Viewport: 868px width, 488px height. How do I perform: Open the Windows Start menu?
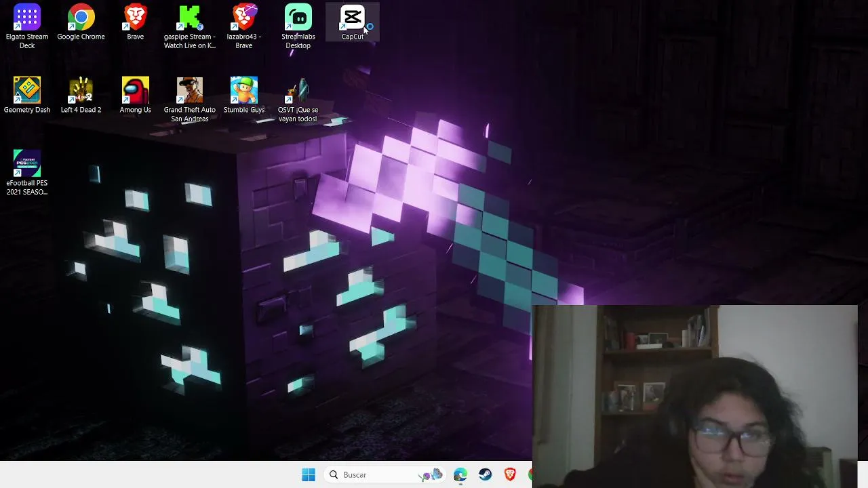pyautogui.click(x=309, y=475)
